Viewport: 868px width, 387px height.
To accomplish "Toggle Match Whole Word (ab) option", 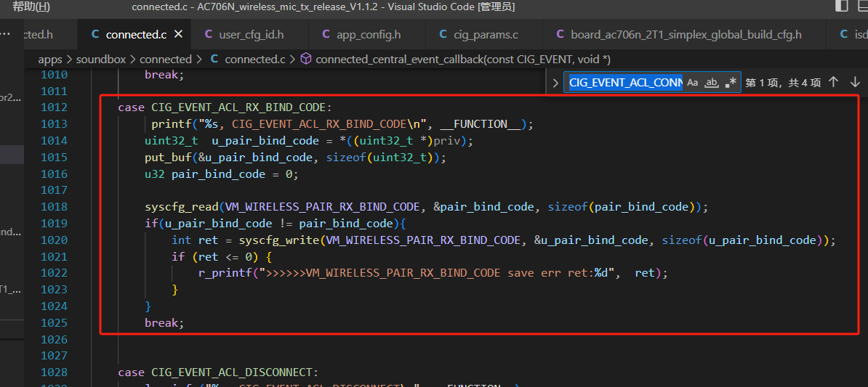I will pyautogui.click(x=712, y=82).
